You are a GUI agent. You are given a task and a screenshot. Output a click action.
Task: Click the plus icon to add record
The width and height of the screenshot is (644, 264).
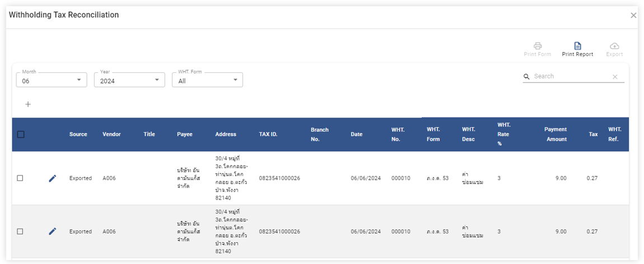click(x=28, y=104)
